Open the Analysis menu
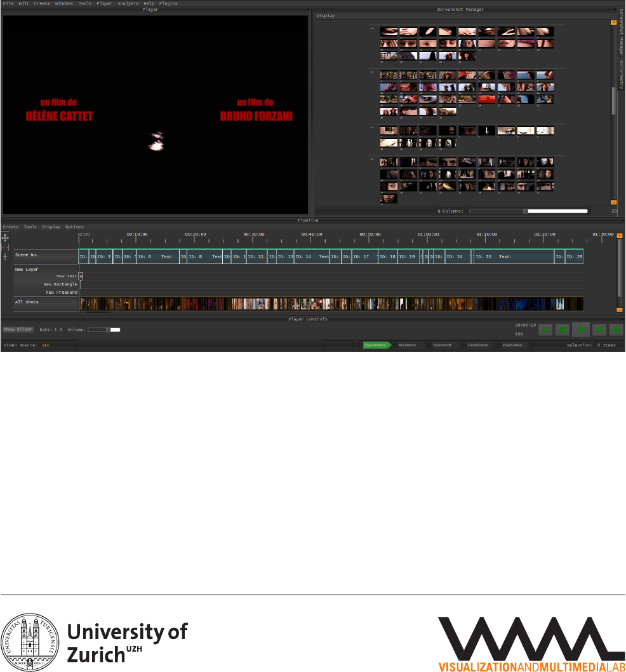Viewport: 626px width, 672px height. [128, 3]
